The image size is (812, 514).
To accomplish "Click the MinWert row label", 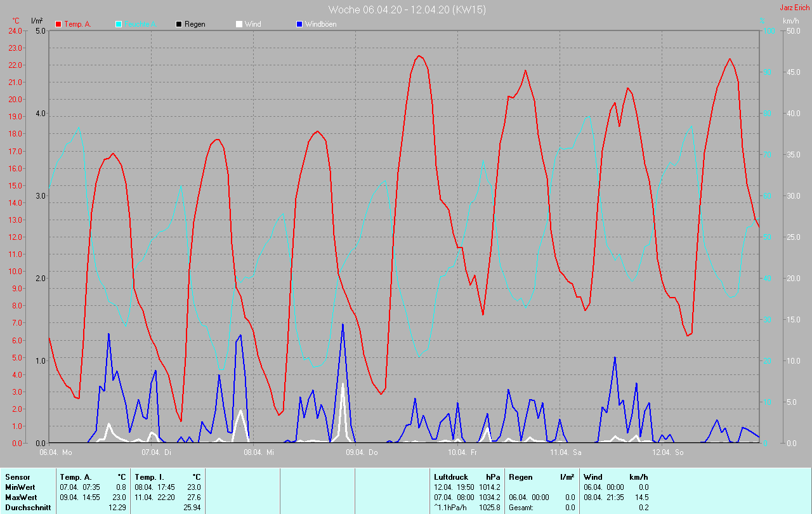I will point(21,487).
